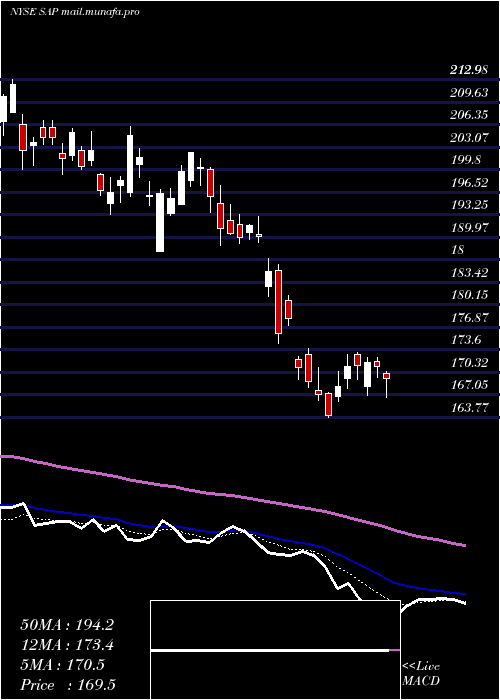Viewport: 500px width, 700px height.
Task: Select the 163.77 price axis label
Action: tap(468, 408)
